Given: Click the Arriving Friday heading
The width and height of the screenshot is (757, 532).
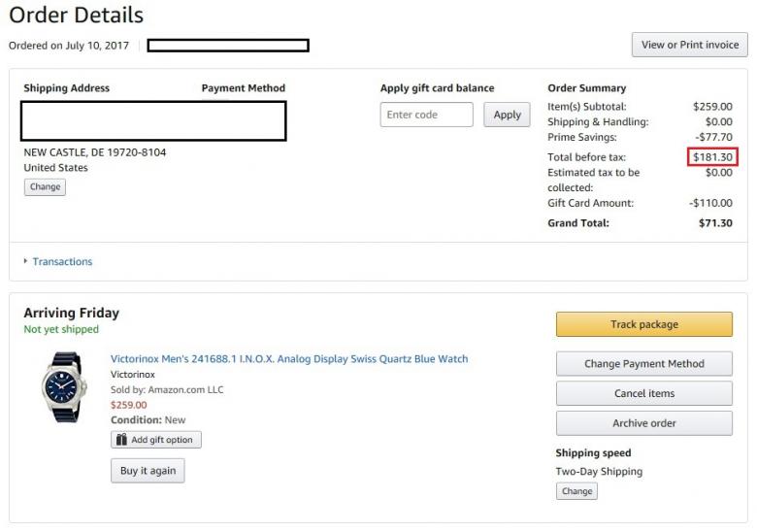Looking at the screenshot, I should [71, 313].
